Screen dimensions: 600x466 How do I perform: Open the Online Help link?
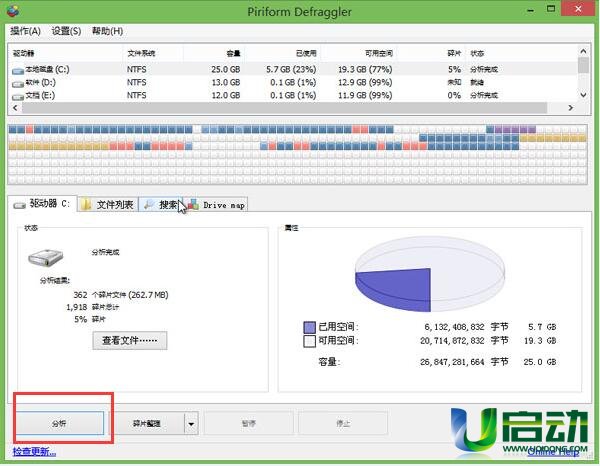553,452
